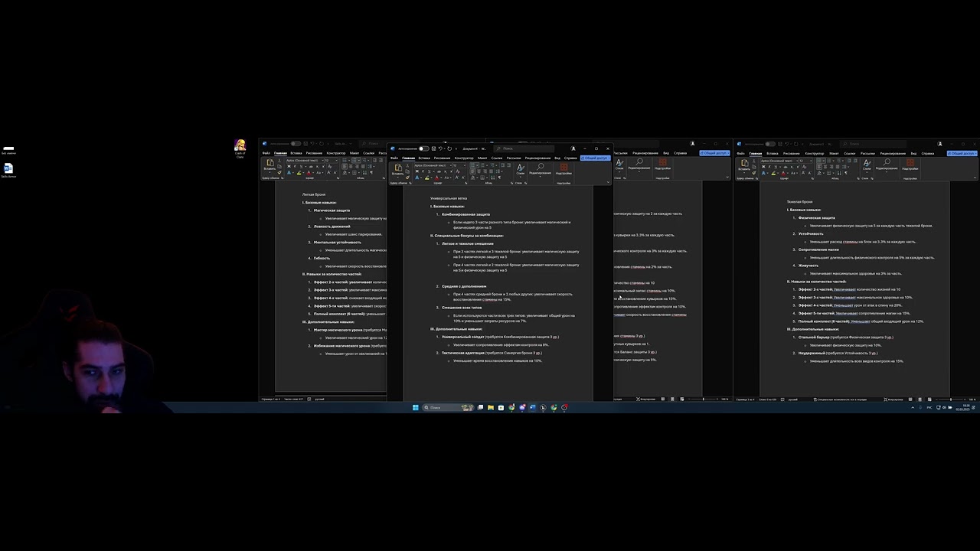
Task: Apply yellow highlight color in front window
Action: [x=426, y=178]
